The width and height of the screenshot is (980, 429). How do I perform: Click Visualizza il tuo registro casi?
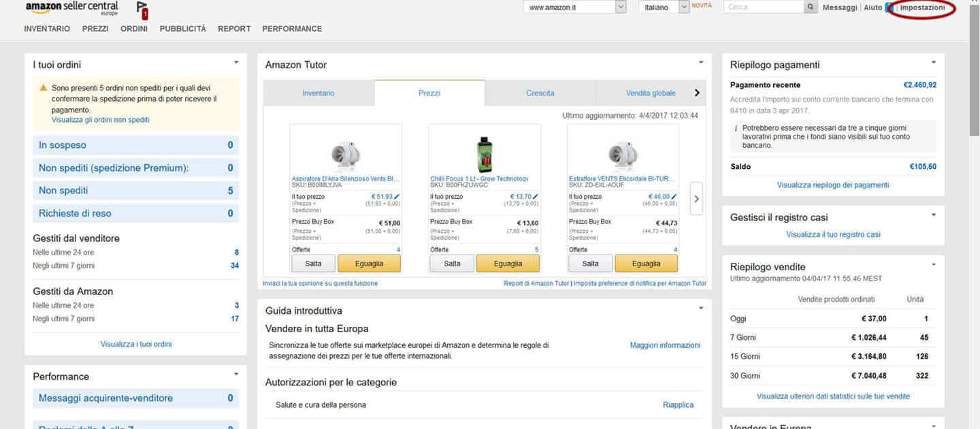tap(833, 234)
